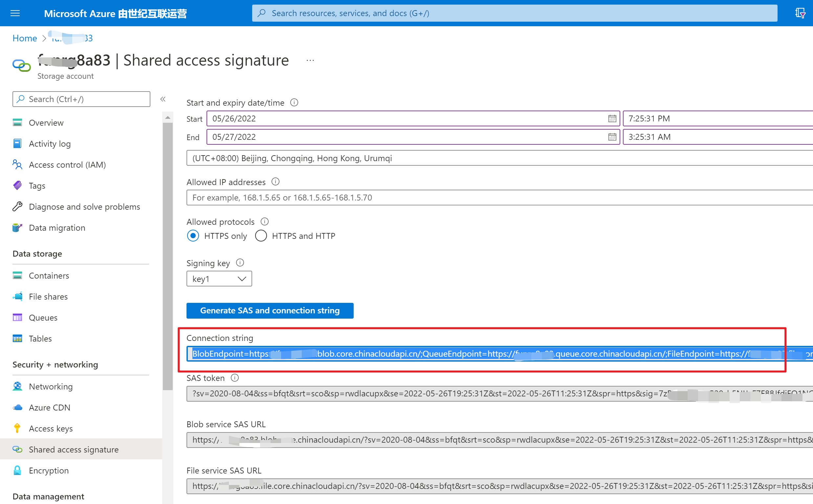Expand the Signing key key1 dropdown
The image size is (813, 504).
point(219,279)
